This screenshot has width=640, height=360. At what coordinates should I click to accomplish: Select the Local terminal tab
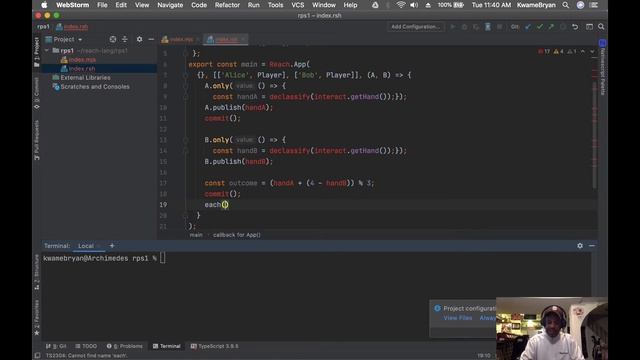pyautogui.click(x=86, y=246)
